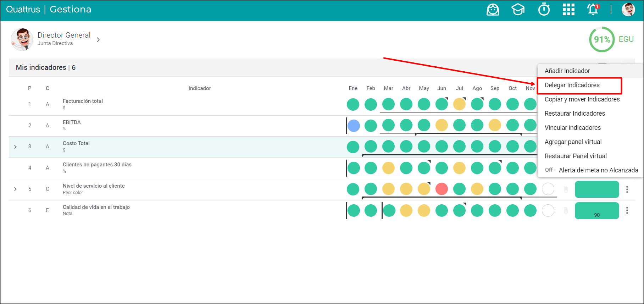The height and width of the screenshot is (304, 644).
Task: Toggle Alerta de meta no Alcanzada off switch
Action: point(550,170)
